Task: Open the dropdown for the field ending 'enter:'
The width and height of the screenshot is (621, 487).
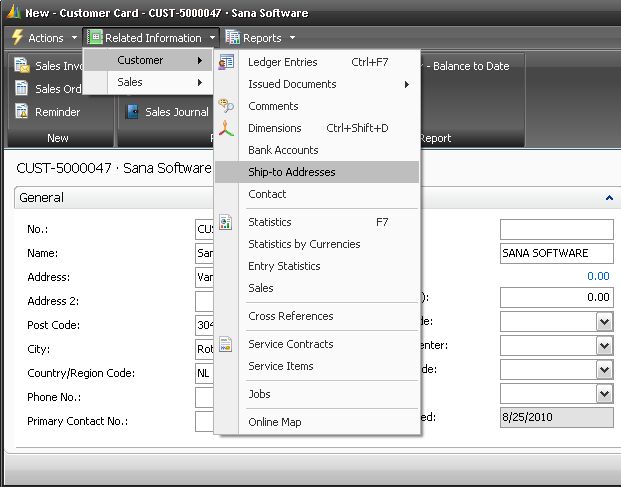Action: coord(604,346)
